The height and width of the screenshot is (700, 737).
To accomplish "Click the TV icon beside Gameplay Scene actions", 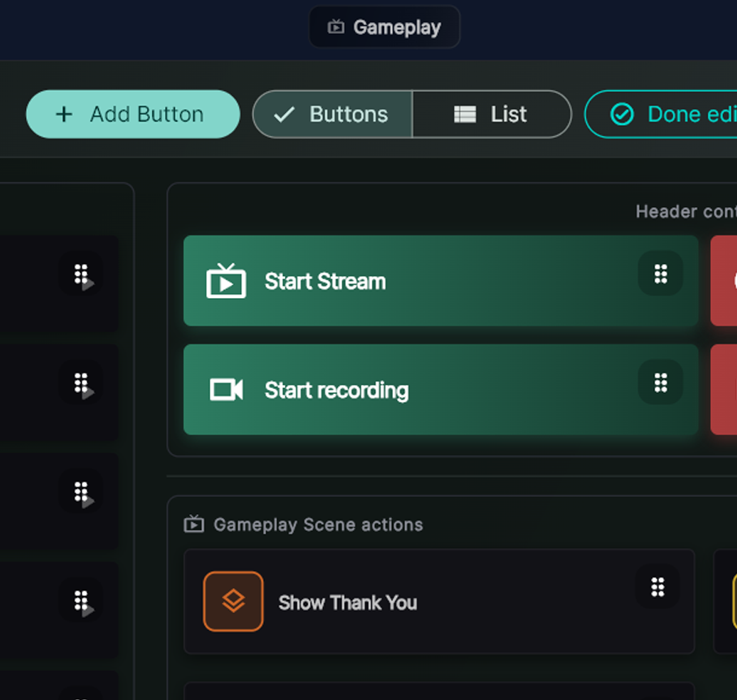I will point(192,525).
